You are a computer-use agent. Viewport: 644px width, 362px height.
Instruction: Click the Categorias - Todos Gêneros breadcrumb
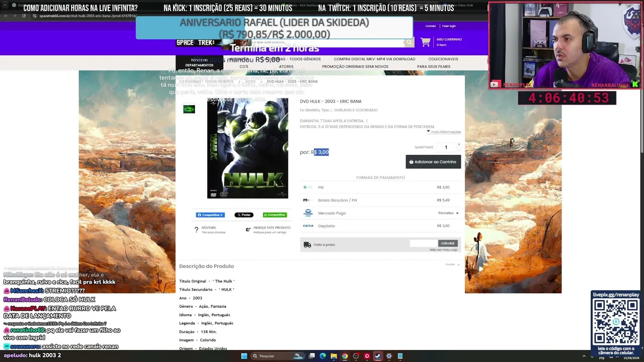pyautogui.click(x=206, y=81)
